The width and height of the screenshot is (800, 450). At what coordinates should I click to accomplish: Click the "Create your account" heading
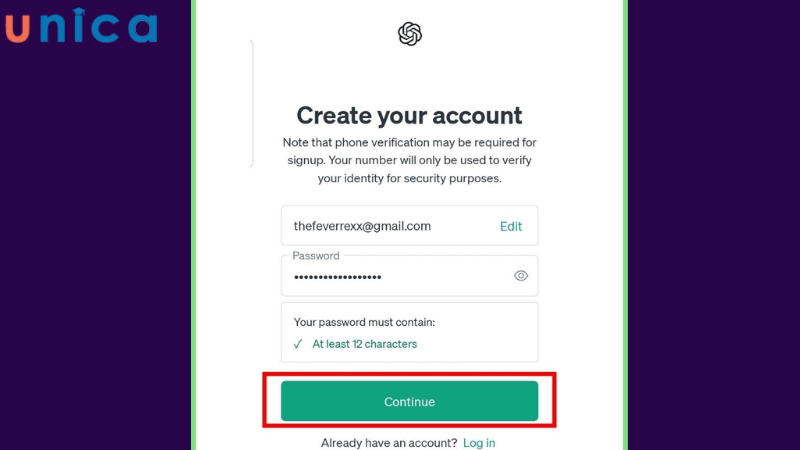[x=410, y=115]
